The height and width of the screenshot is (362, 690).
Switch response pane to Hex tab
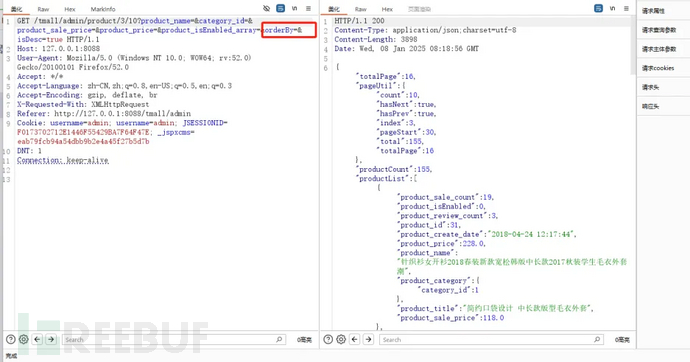pos(387,9)
